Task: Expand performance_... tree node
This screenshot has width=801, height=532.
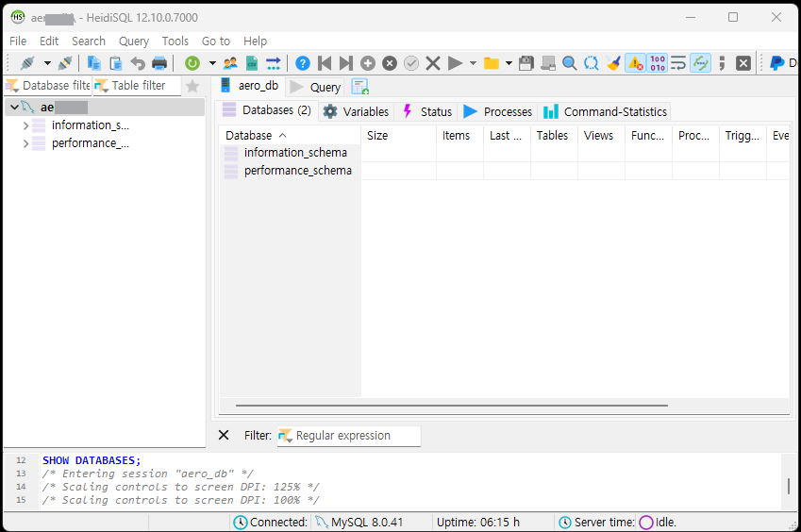Action: click(x=25, y=144)
